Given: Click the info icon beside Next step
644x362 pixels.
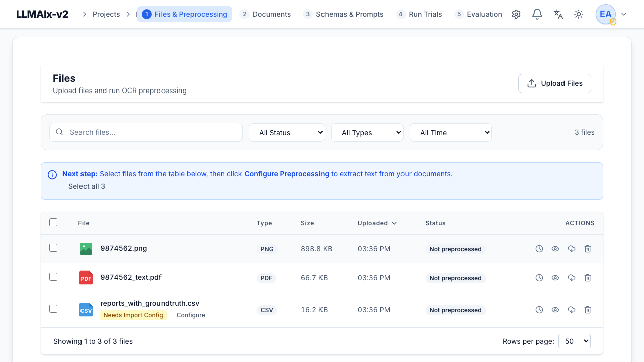Looking at the screenshot, I should point(52,175).
